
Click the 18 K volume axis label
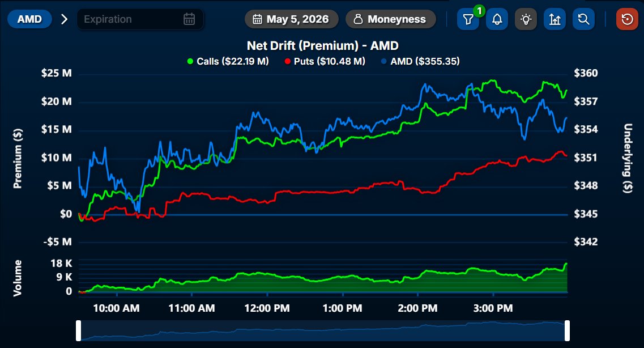tap(61, 264)
